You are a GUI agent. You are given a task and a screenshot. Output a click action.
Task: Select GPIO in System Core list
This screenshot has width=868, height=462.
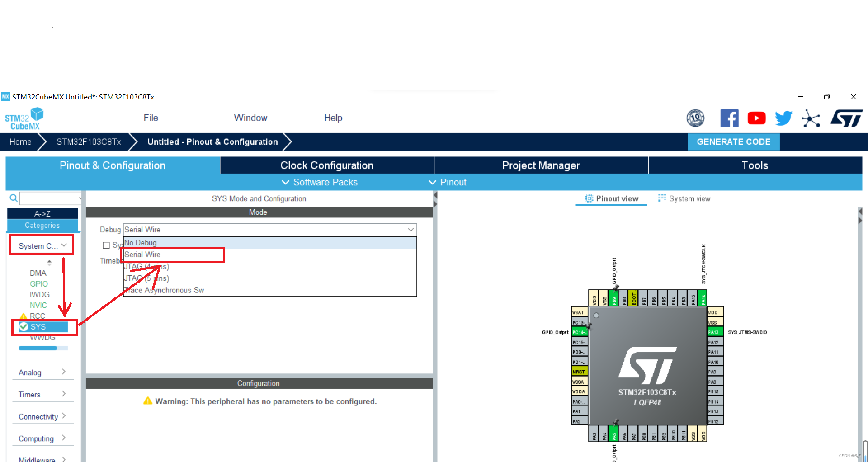pos(39,284)
